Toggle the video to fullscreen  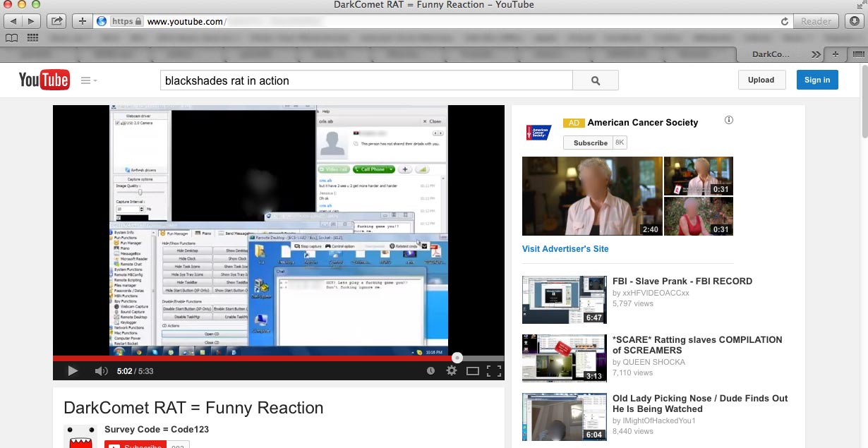(x=494, y=371)
